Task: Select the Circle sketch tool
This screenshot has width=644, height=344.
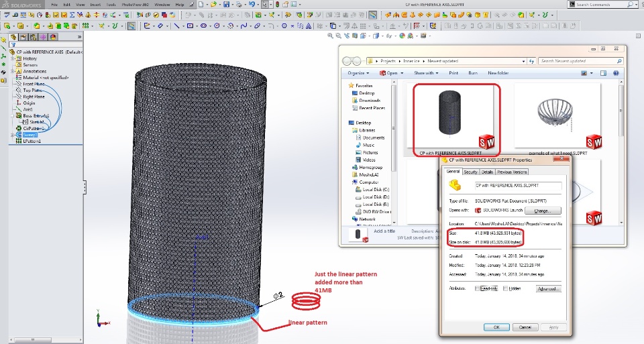Action: tap(217, 25)
